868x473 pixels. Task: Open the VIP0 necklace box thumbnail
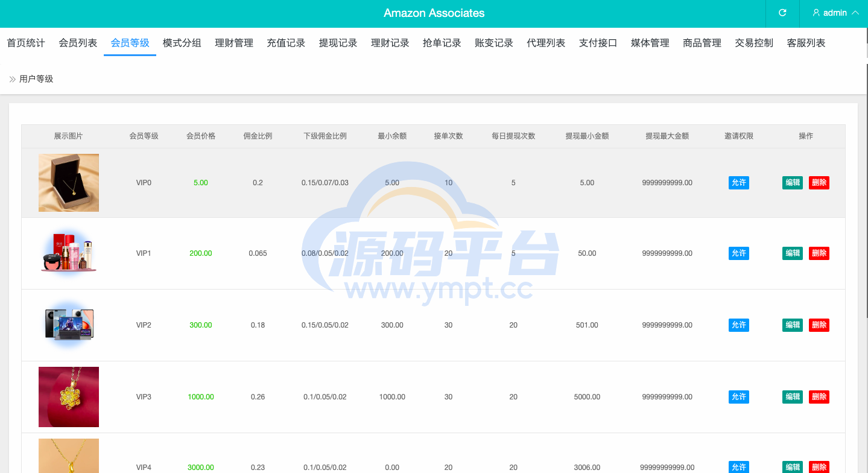pyautogui.click(x=69, y=183)
